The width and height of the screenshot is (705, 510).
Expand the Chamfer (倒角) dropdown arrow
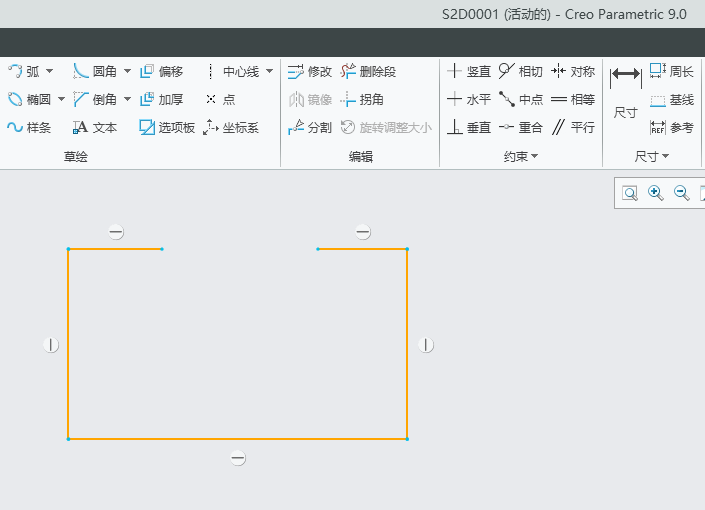coord(128,99)
